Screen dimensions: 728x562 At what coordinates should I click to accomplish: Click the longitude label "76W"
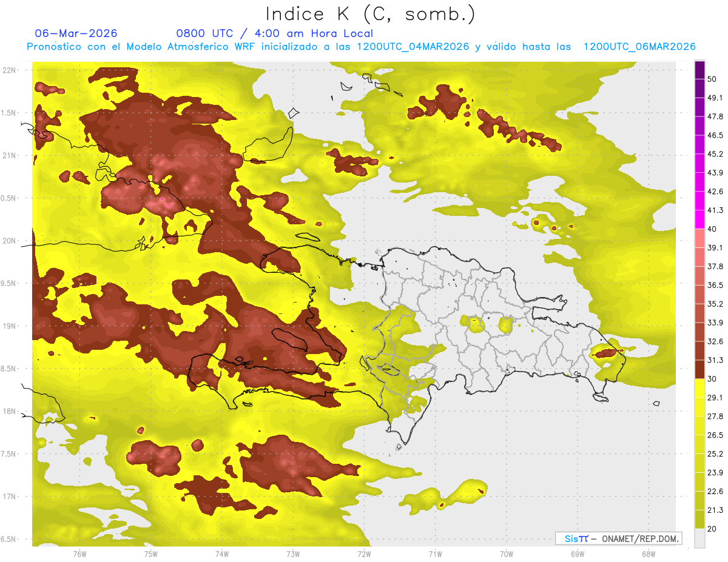pyautogui.click(x=79, y=553)
